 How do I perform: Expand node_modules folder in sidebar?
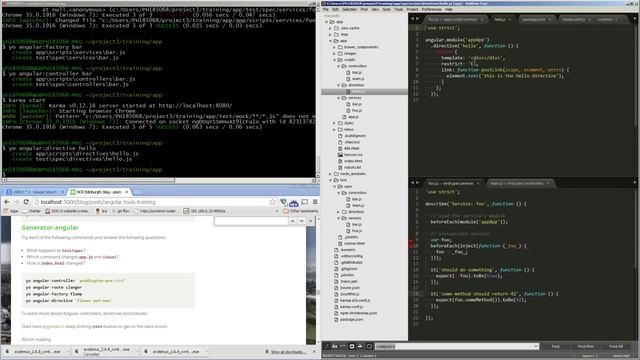point(331,174)
